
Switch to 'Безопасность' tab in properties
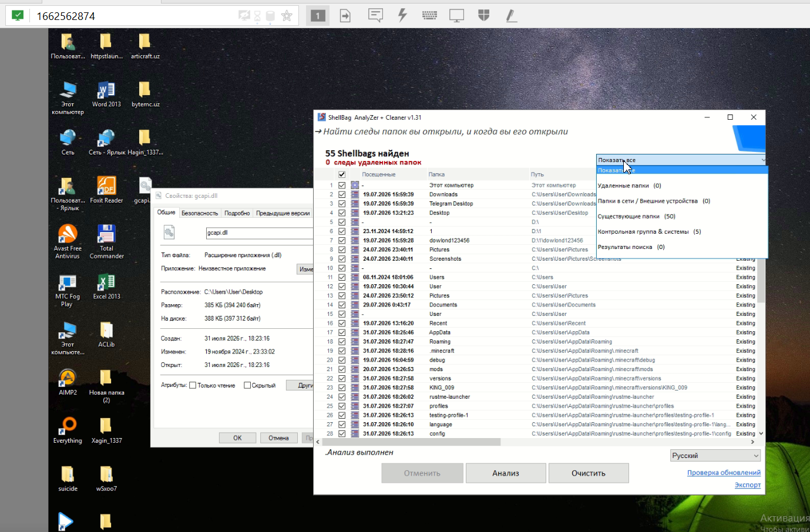click(x=200, y=213)
